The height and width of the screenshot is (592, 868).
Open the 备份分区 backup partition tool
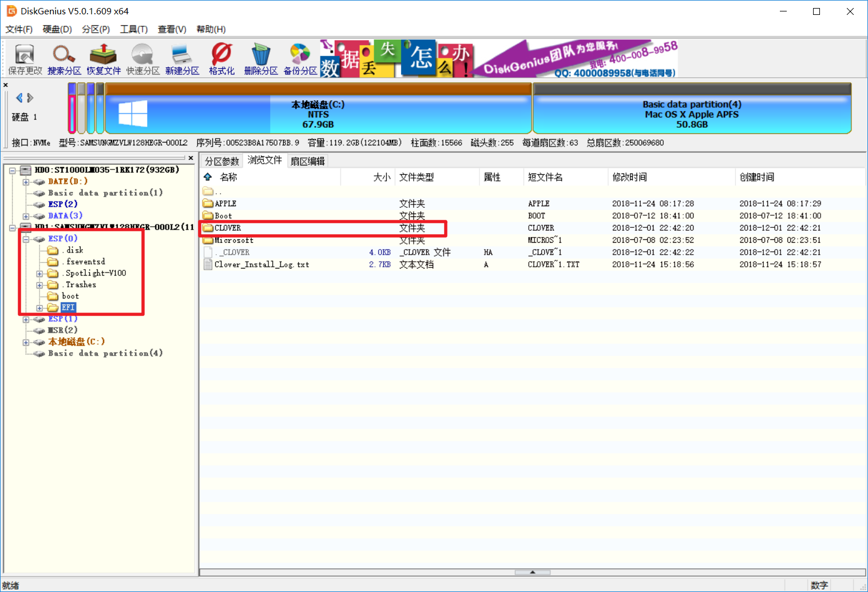pyautogui.click(x=300, y=60)
